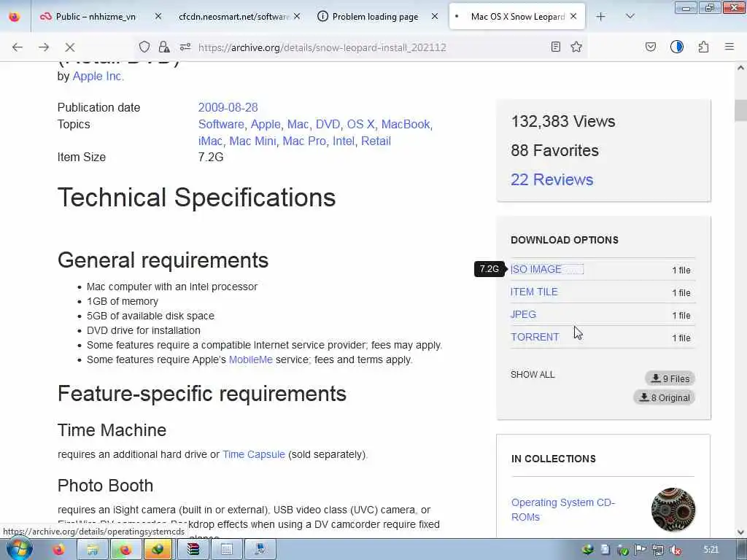The width and height of the screenshot is (747, 560).
Task: Open Operating System CD-ROMs collection link
Action: click(x=562, y=510)
